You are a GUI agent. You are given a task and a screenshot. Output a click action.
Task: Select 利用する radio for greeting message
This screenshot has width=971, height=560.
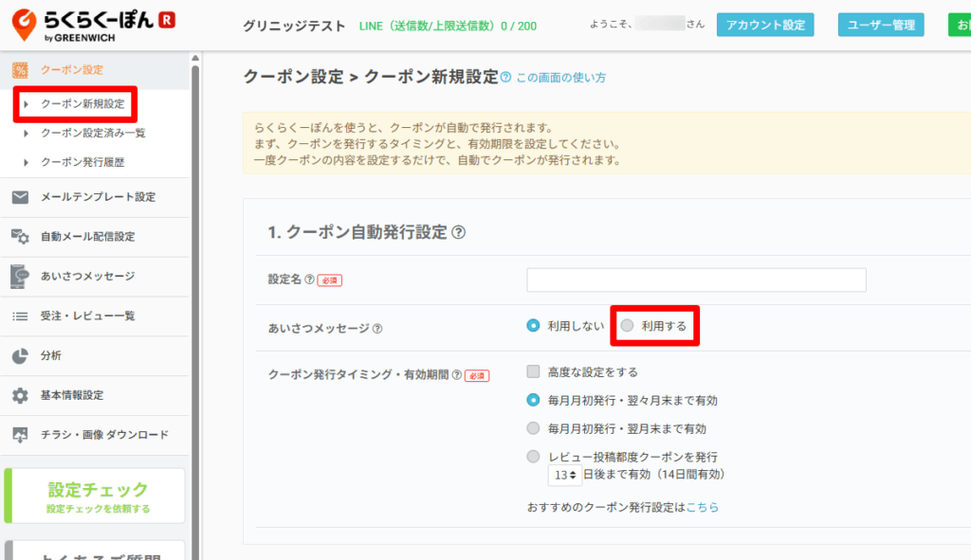pos(627,326)
